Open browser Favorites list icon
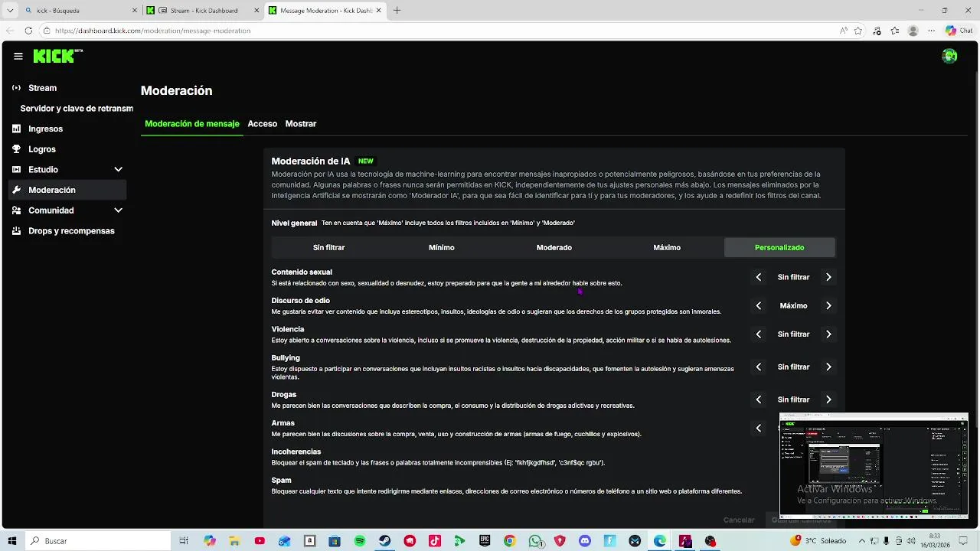 click(x=894, y=31)
